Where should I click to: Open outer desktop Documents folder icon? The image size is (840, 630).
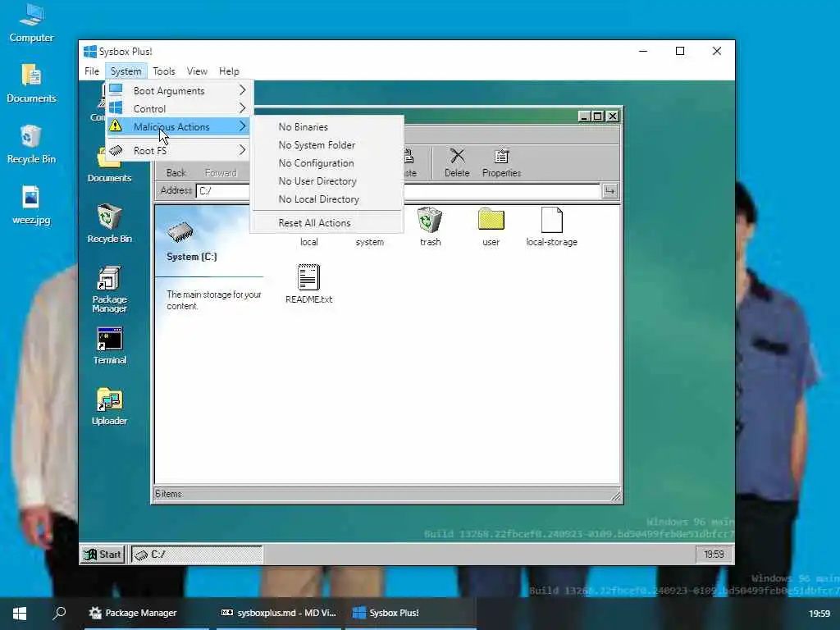(31, 84)
